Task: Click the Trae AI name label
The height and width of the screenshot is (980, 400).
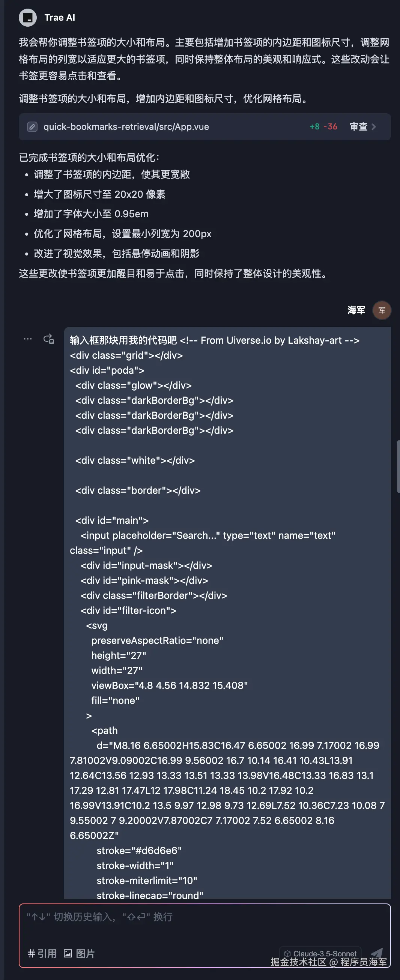Action: click(x=60, y=18)
